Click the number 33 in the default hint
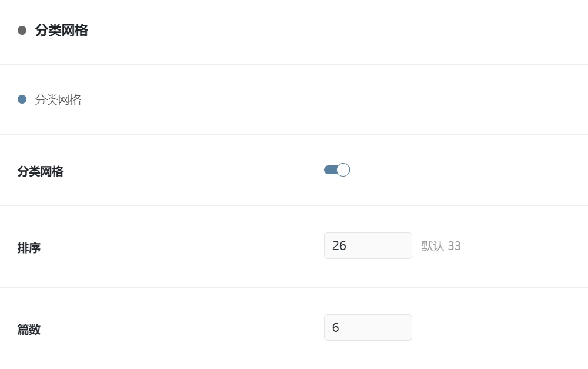This screenshot has width=588, height=369. pyautogui.click(x=454, y=246)
